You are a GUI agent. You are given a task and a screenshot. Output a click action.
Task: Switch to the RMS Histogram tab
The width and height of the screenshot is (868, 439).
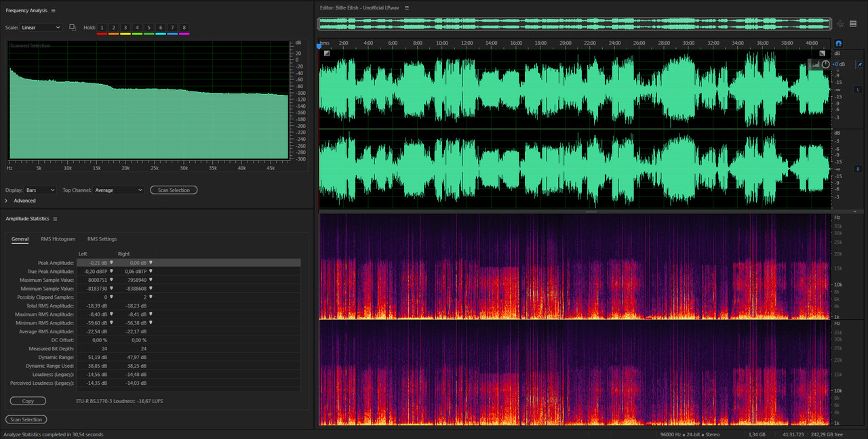[x=58, y=239]
